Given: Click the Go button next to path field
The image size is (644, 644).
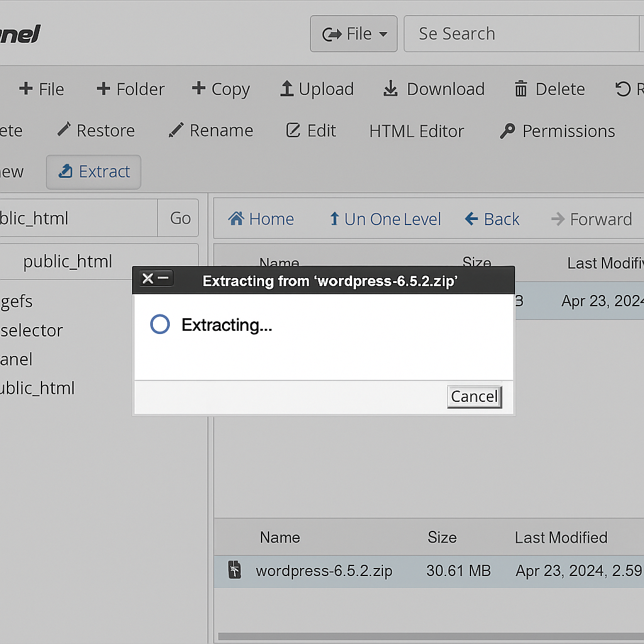Looking at the screenshot, I should pyautogui.click(x=178, y=218).
